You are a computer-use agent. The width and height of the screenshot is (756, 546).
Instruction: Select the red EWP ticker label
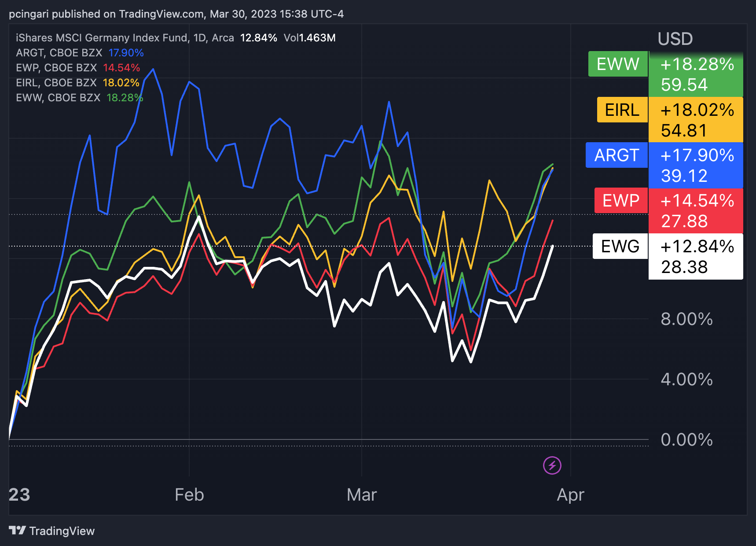[621, 200]
